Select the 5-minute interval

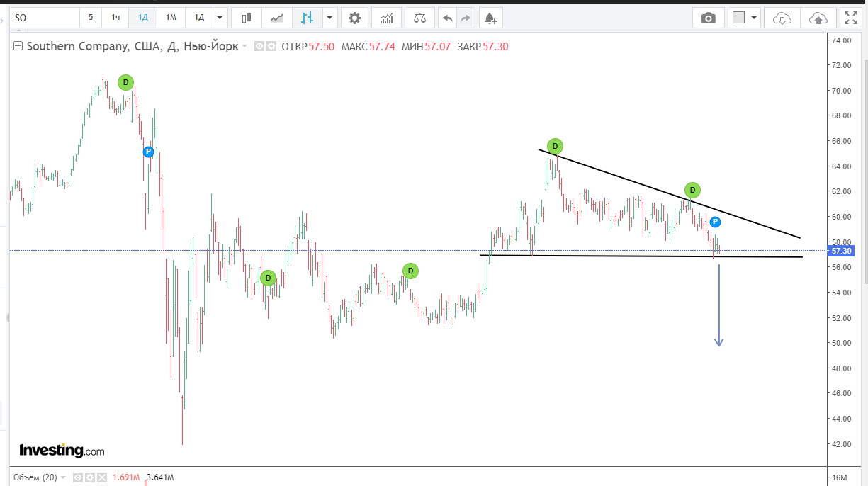(x=91, y=17)
